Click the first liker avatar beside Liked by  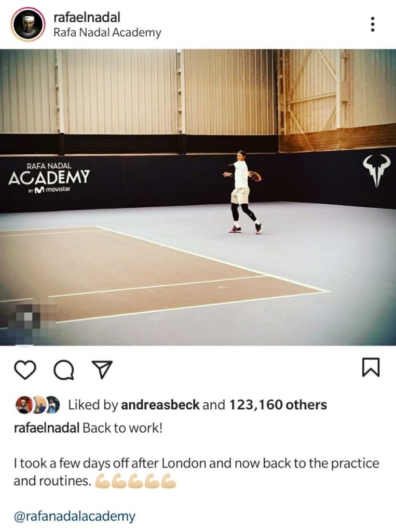tap(23, 405)
